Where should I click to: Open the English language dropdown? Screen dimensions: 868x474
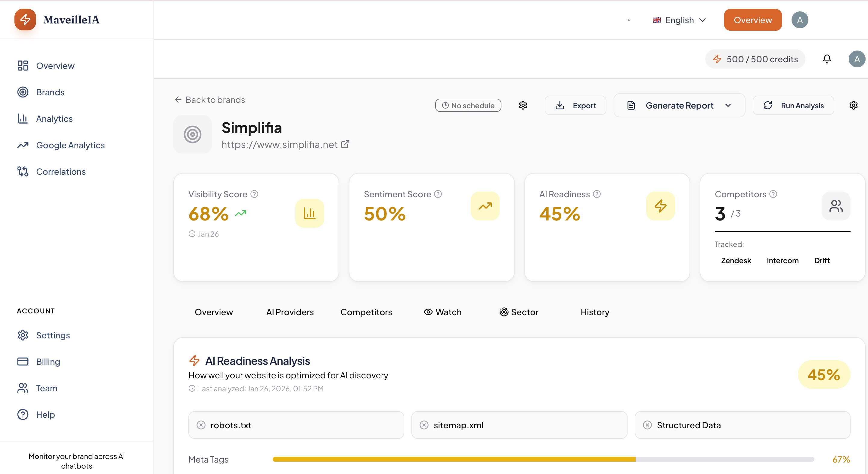click(x=679, y=20)
